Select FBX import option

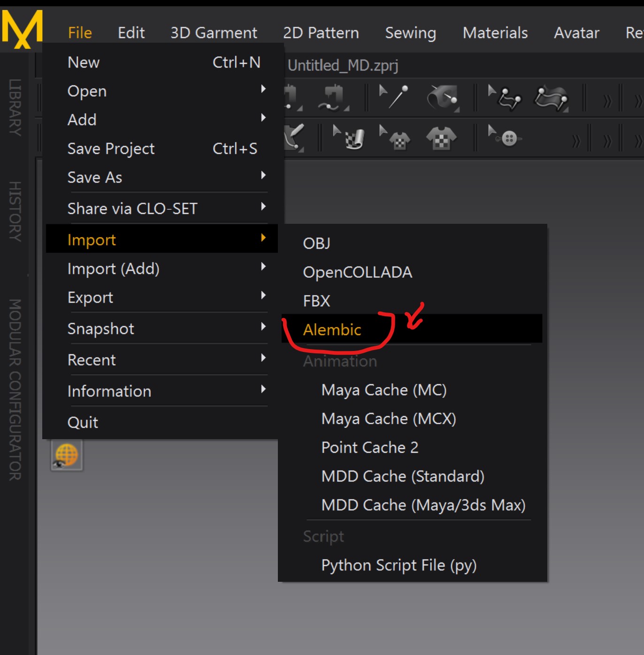pyautogui.click(x=412, y=301)
